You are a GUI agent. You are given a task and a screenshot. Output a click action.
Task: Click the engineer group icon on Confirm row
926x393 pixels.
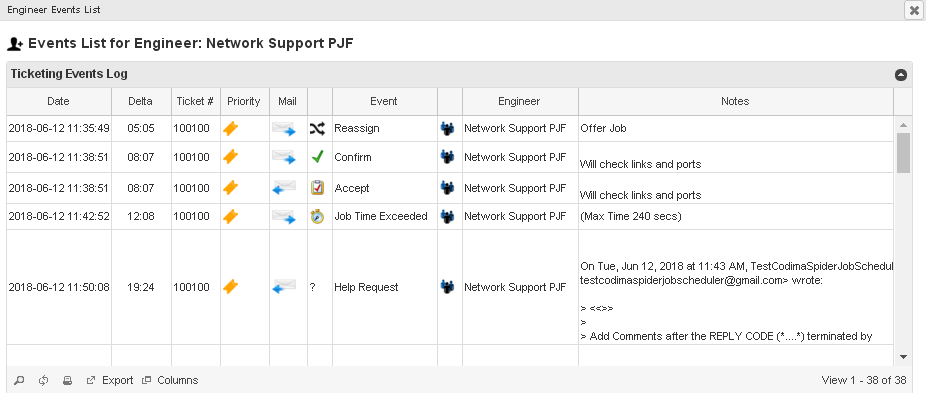pyautogui.click(x=448, y=157)
